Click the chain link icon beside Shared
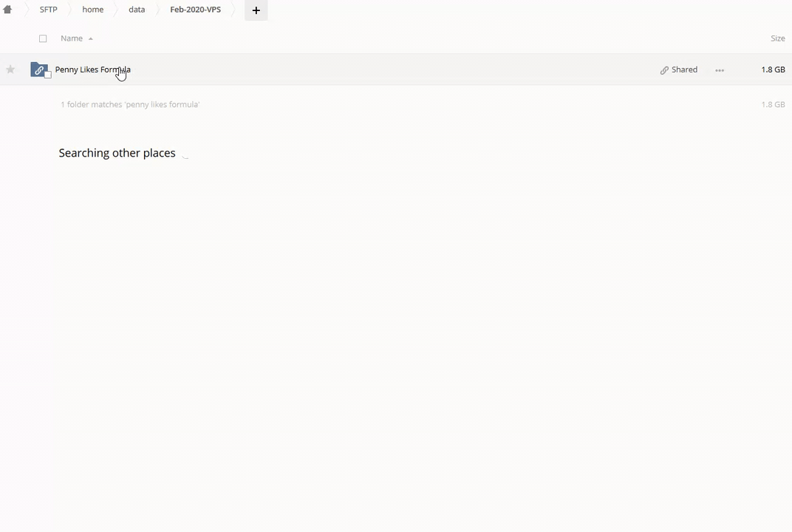Screen dimensions: 792x532 click(664, 70)
